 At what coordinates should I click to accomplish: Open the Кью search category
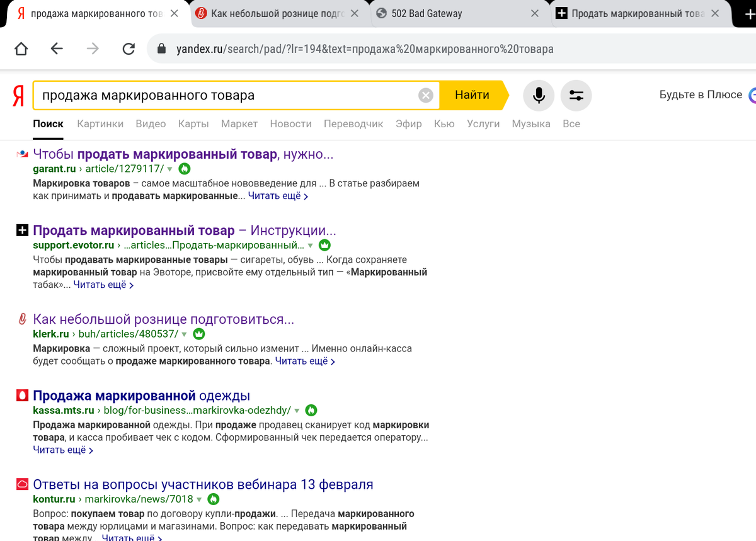[444, 124]
